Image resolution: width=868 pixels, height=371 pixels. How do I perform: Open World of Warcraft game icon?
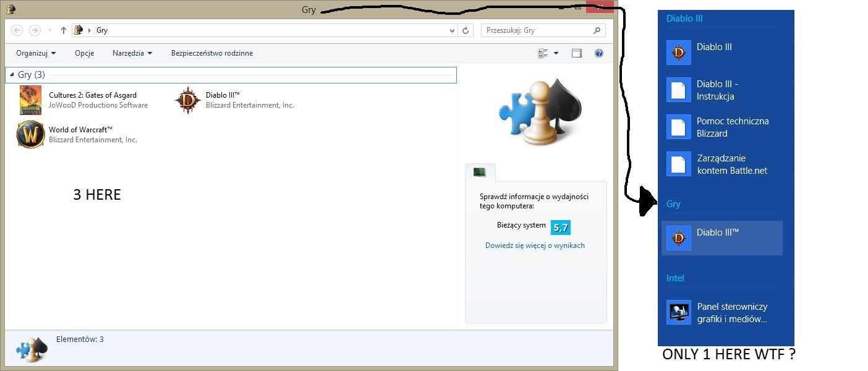pyautogui.click(x=30, y=134)
